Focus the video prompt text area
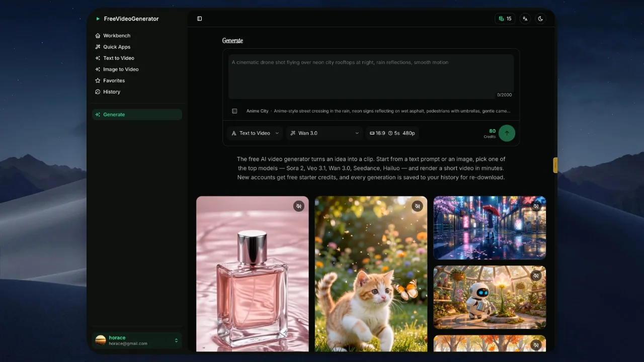 pyautogui.click(x=371, y=76)
